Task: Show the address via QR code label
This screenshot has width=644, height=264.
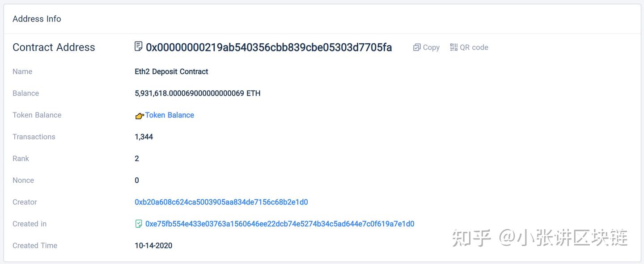Action: (474, 47)
